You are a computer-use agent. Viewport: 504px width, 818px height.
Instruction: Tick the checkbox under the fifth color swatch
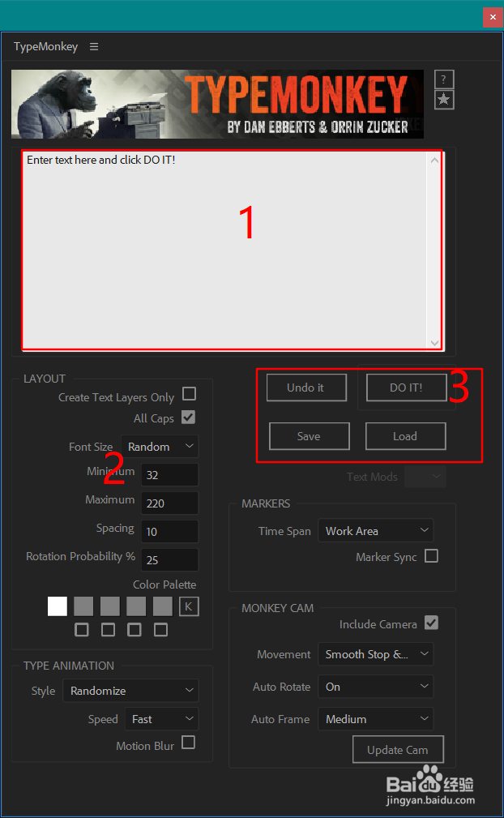tap(160, 630)
